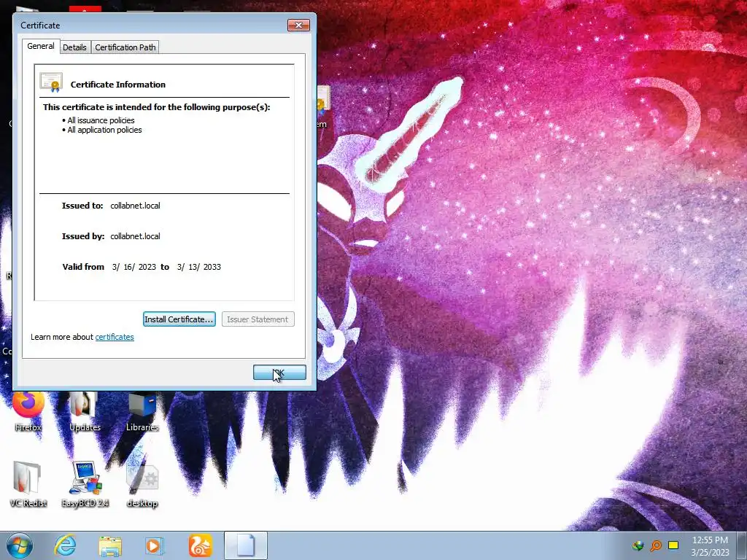Confirm the dialog with OK
This screenshot has height=560, width=747.
pyautogui.click(x=279, y=373)
